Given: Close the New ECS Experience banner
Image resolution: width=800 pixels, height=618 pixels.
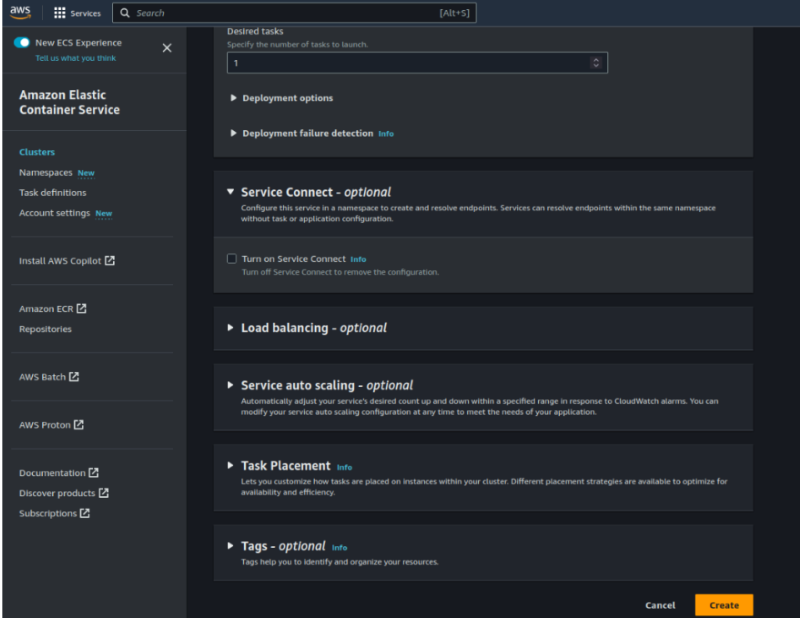Looking at the screenshot, I should coord(167,48).
